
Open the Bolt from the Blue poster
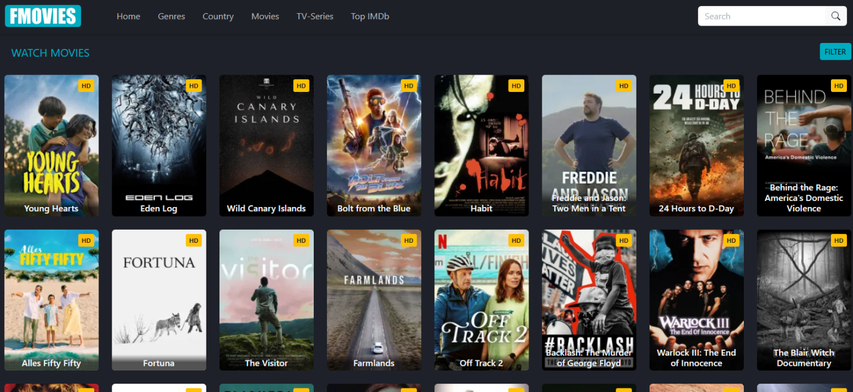[x=374, y=146]
